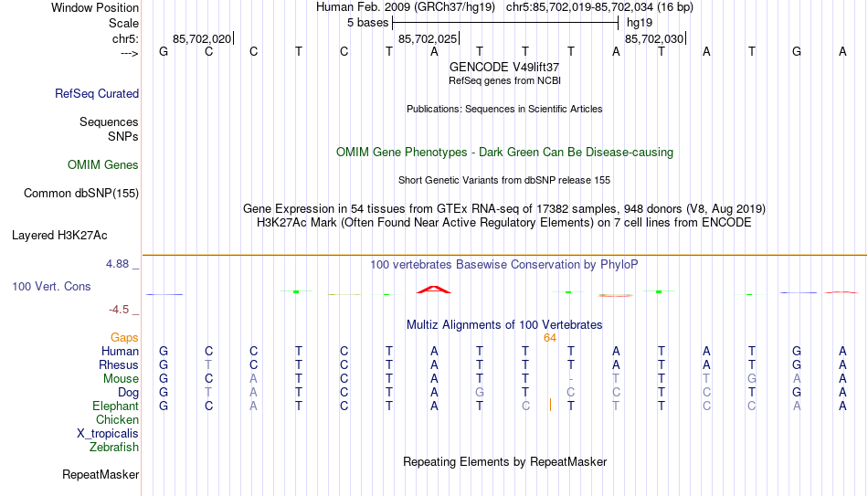Click the Repeating Elements by RepeatMasker title
The height and width of the screenshot is (496, 868).
[x=505, y=461]
